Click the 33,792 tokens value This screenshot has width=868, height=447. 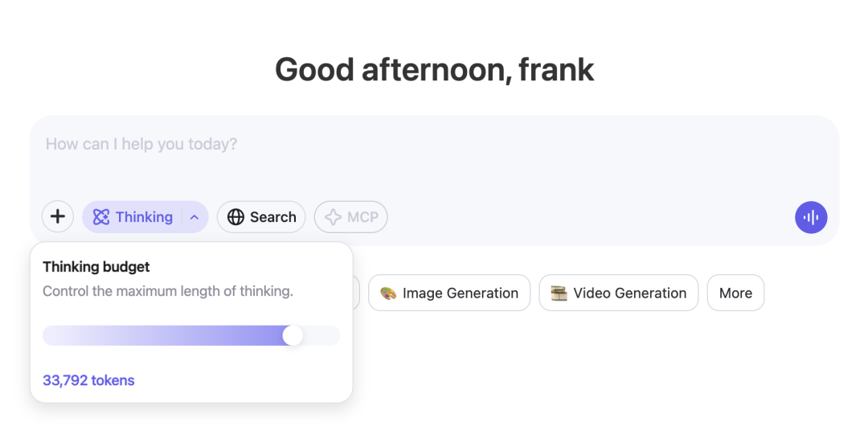tap(88, 380)
